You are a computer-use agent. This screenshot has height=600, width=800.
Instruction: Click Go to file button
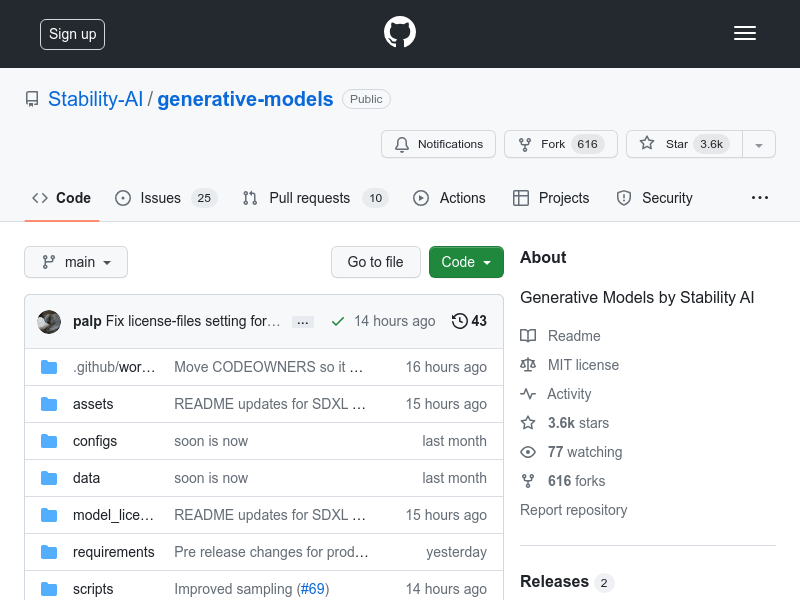376,262
